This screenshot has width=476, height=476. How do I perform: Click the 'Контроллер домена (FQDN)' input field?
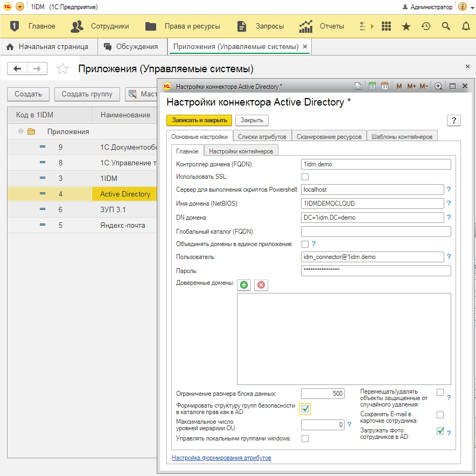click(375, 164)
